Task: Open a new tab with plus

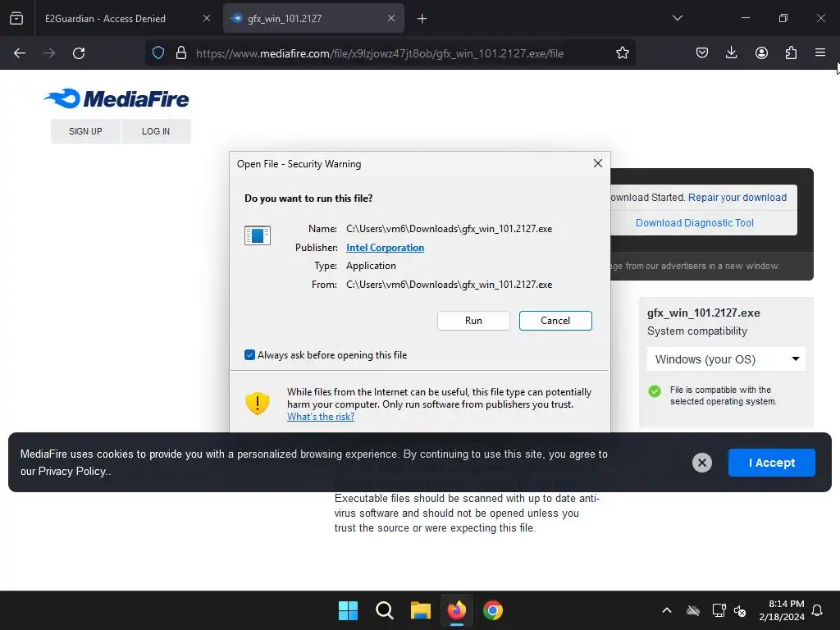Action: (x=422, y=19)
